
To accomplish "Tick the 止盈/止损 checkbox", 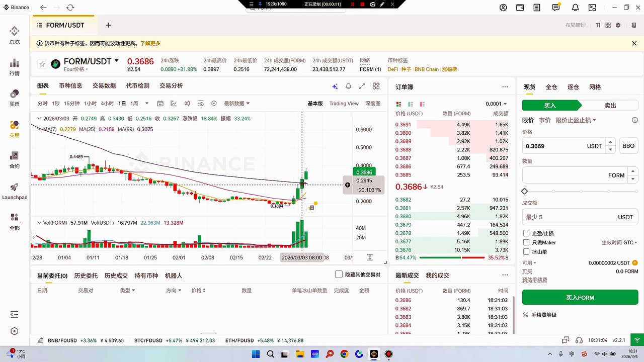I will 526,233.
